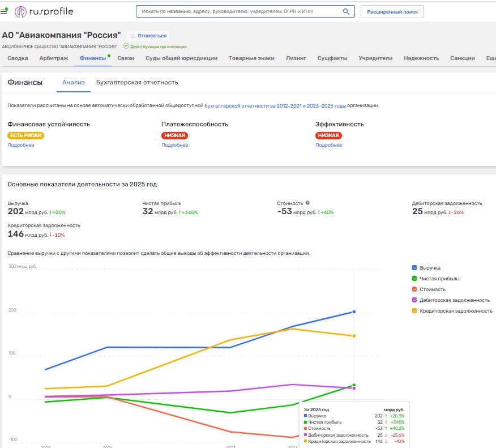
Task: Open the Бухгалтерская отчетность sub-tab
Action: (x=137, y=82)
